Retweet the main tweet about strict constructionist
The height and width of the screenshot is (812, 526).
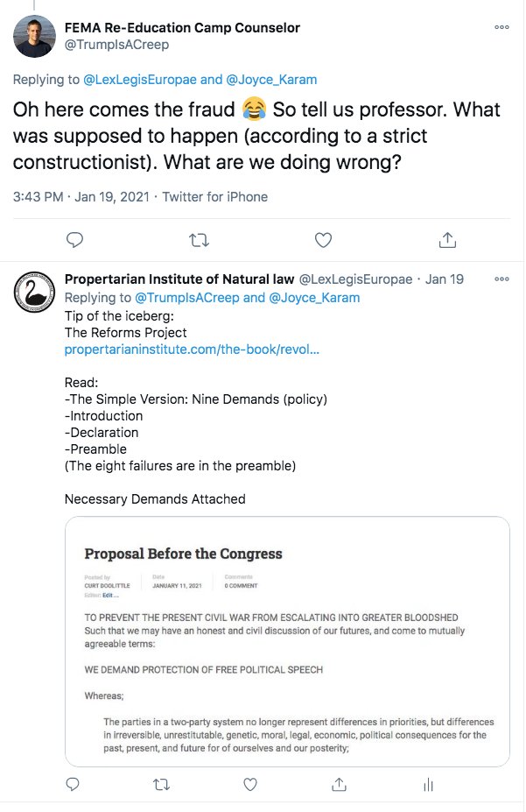click(200, 239)
